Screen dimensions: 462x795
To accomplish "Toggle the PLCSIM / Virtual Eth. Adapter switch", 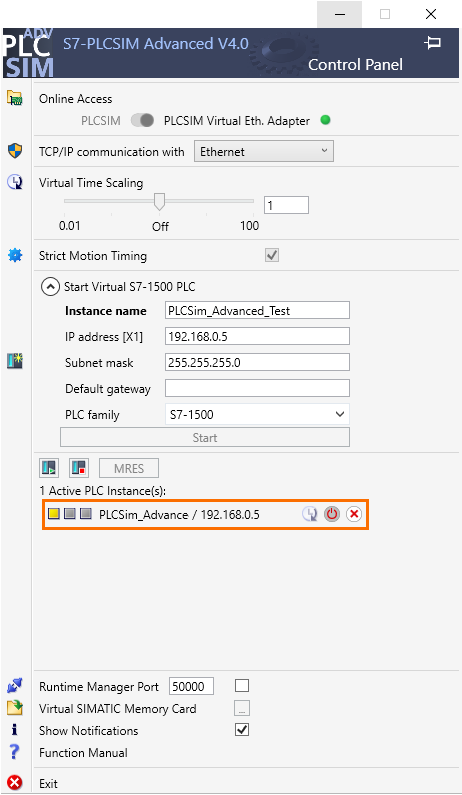I will (143, 121).
